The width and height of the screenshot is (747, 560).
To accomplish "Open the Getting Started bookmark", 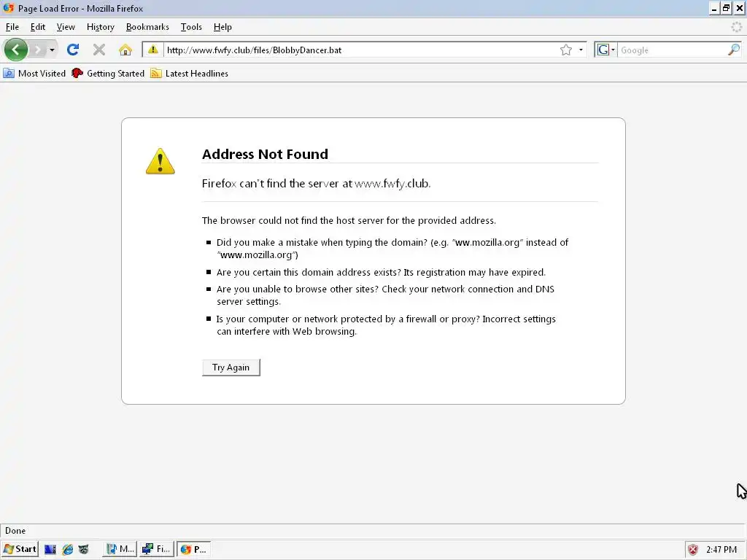I will coord(108,74).
